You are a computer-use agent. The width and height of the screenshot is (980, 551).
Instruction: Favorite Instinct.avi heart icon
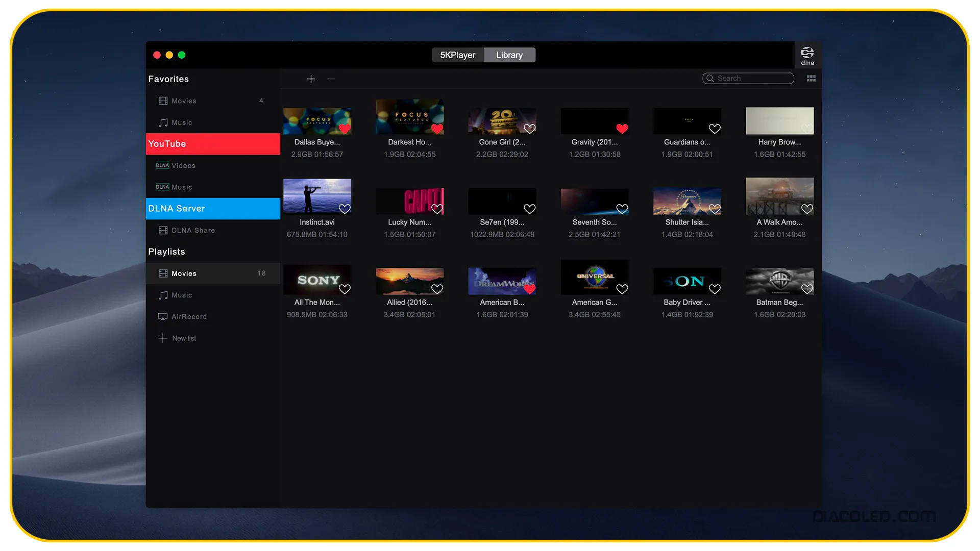coord(345,209)
